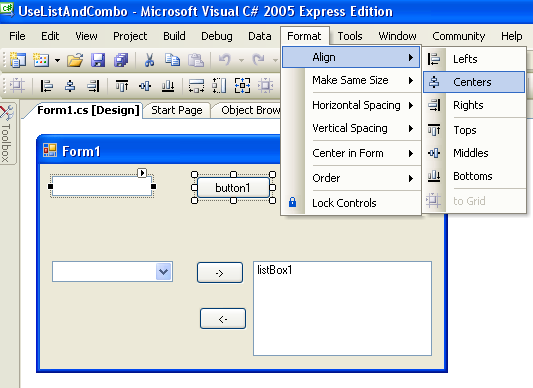The width and height of the screenshot is (533, 388).
Task: Expand the Center in Form submenu
Action: pyautogui.click(x=351, y=153)
